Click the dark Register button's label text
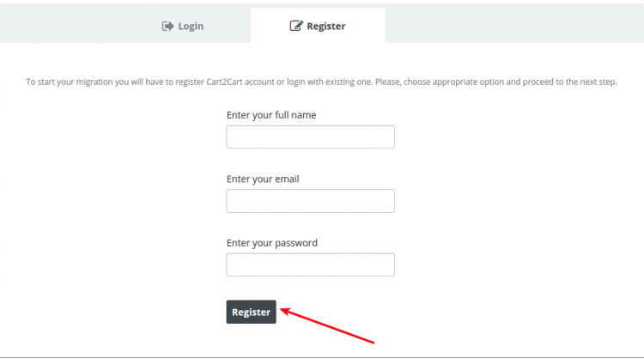 click(251, 312)
